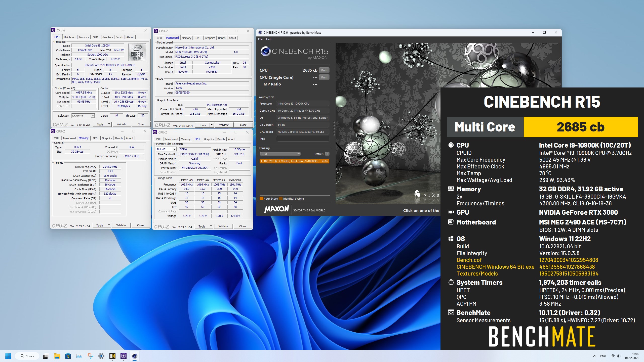Show hidden system tray icons

click(x=595, y=356)
